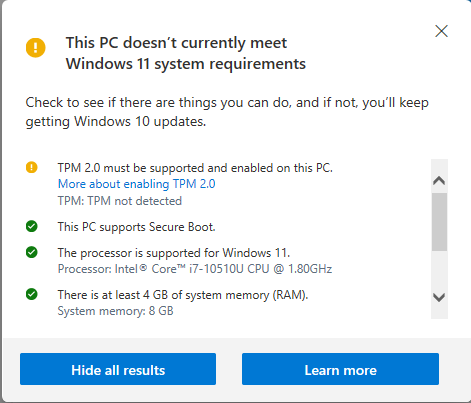
Task: Open the More about enabling TPM 2.0 link
Action: click(137, 184)
